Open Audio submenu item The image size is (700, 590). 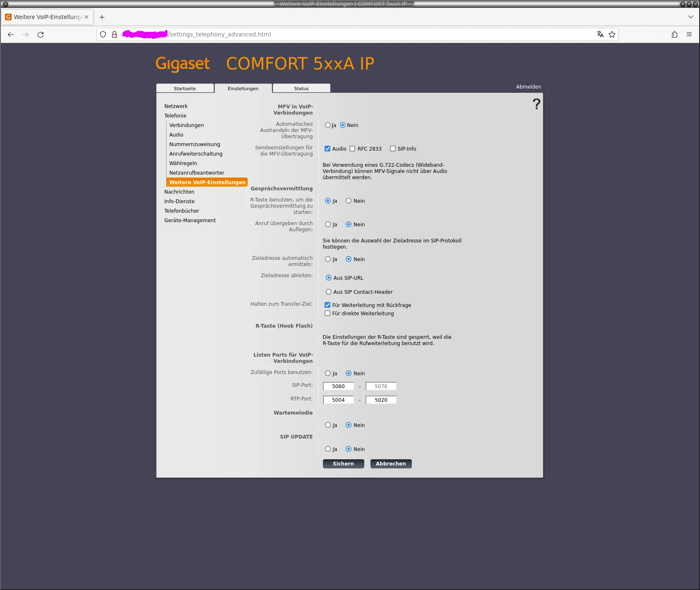tap(176, 135)
